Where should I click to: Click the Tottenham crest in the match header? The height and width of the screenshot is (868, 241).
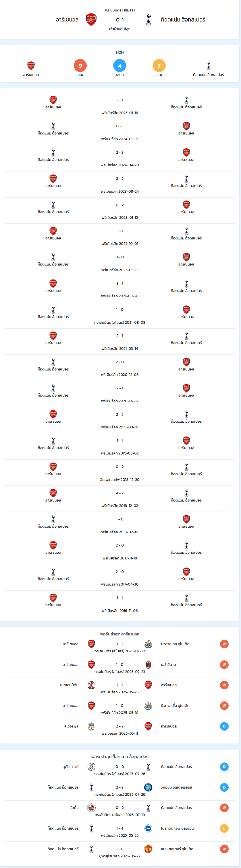point(148,19)
